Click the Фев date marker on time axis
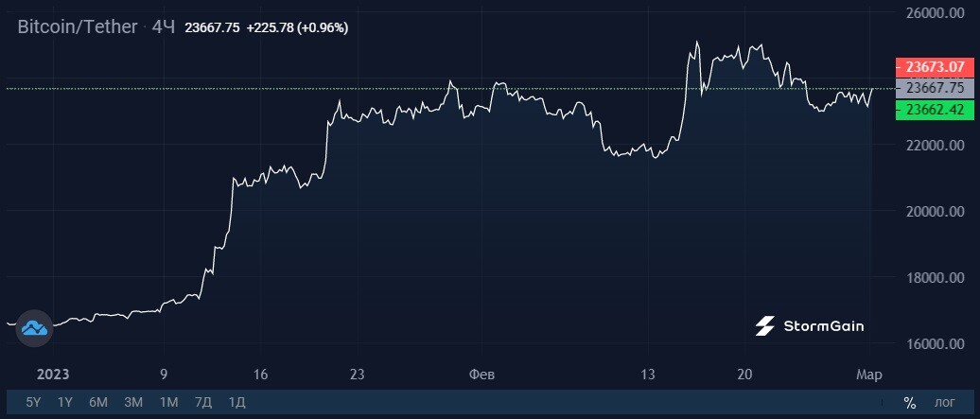The image size is (980, 419). pos(481,375)
